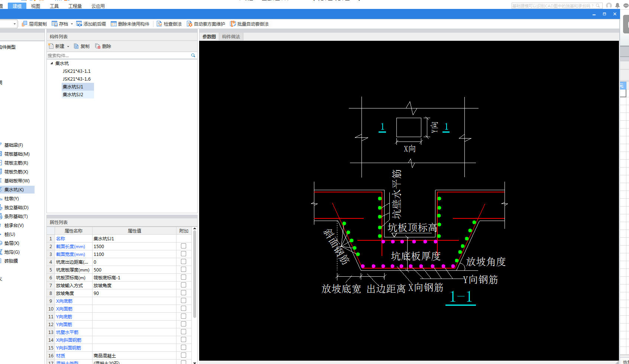Open the 工程量 ribbon tab
629x364 pixels.
point(75,6)
